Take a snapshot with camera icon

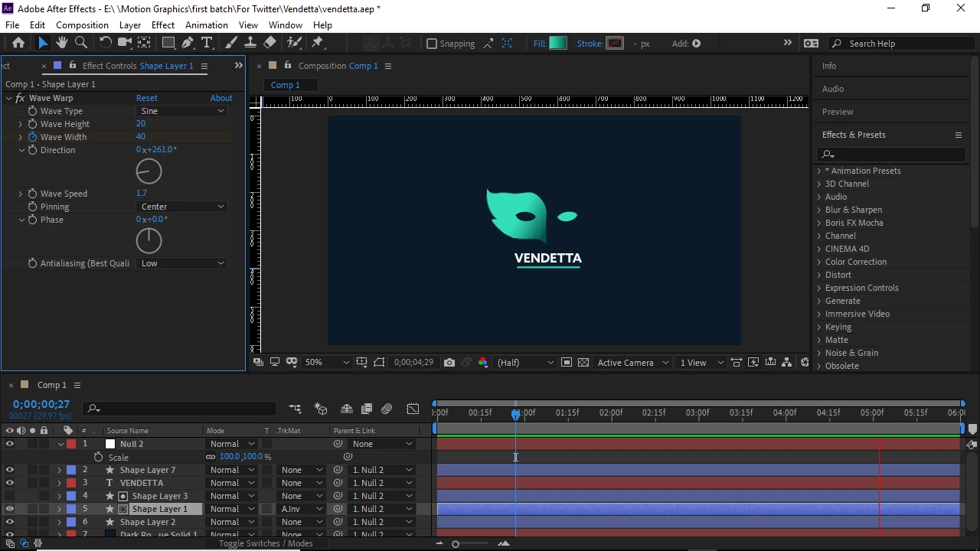[x=449, y=362]
